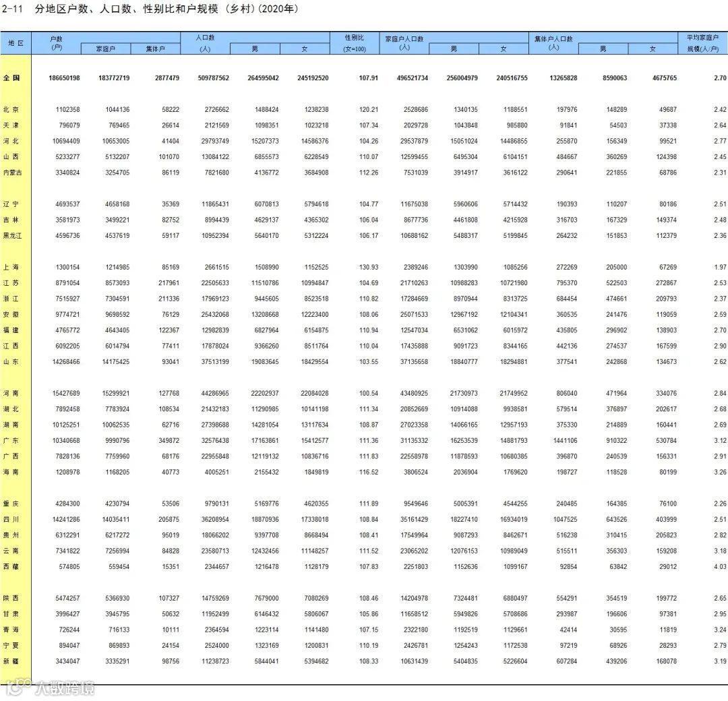The width and height of the screenshot is (728, 701).
Task: Select Guangdong's collective households '349872'
Action: tap(169, 441)
